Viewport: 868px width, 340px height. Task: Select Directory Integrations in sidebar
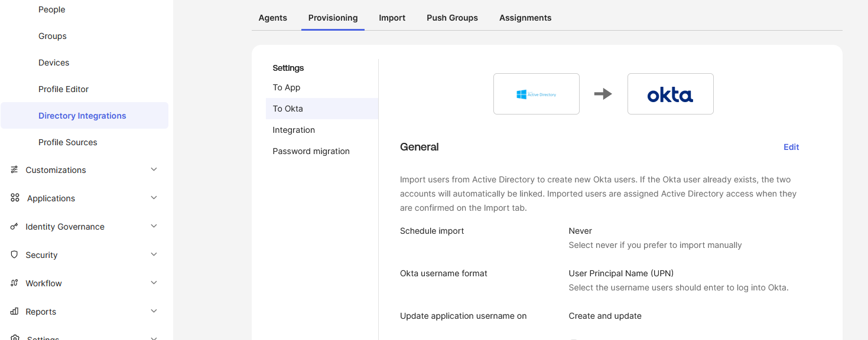(x=84, y=116)
